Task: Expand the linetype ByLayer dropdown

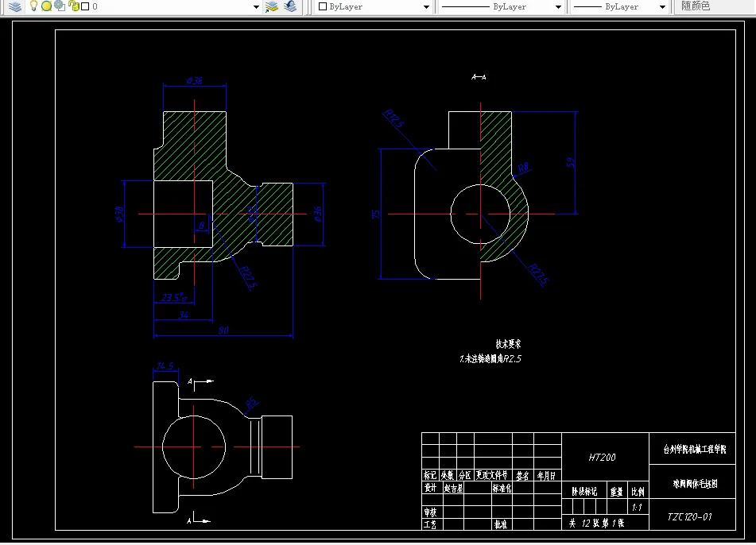Action: tap(558, 7)
